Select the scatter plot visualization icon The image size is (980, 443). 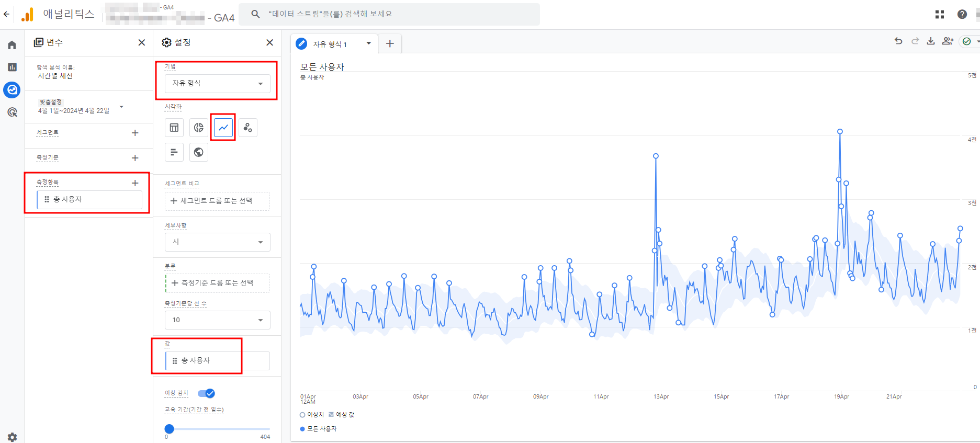(248, 128)
